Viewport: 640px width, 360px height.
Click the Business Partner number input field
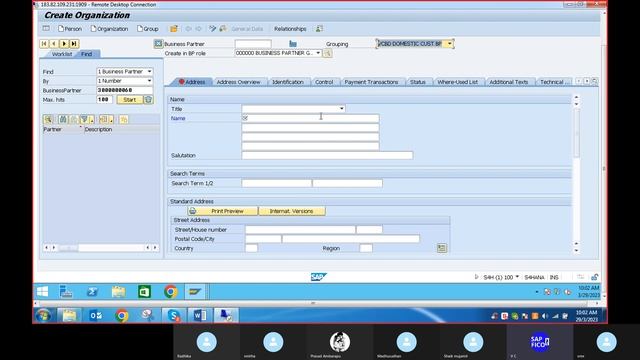(x=253, y=44)
